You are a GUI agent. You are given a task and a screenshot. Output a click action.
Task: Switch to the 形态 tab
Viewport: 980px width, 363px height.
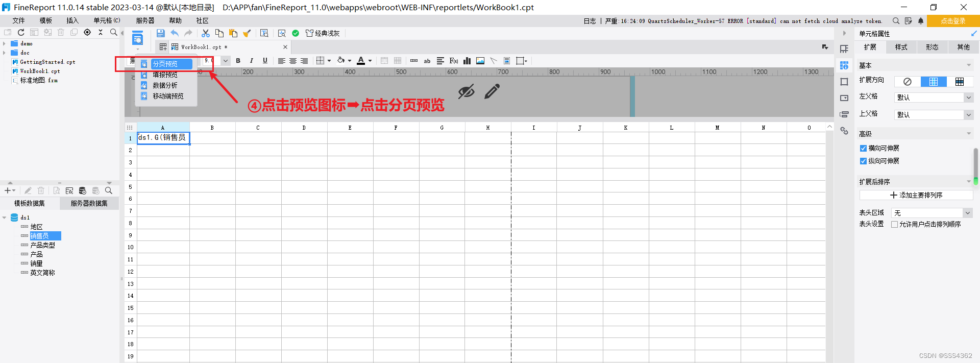(932, 47)
